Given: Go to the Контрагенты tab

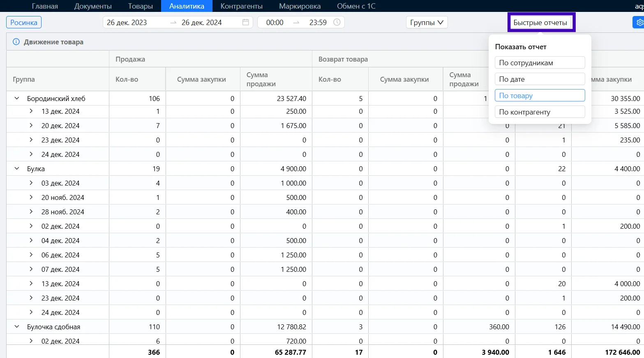Looking at the screenshot, I should [x=241, y=6].
